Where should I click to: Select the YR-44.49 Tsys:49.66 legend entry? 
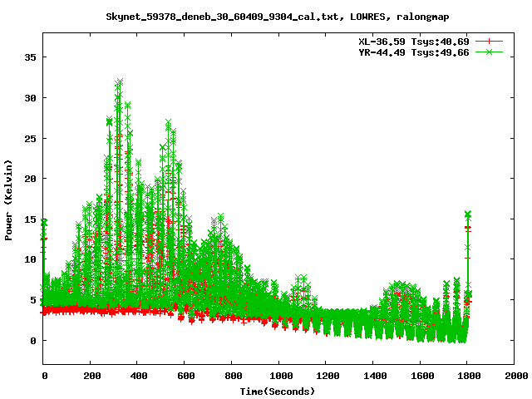click(x=414, y=52)
